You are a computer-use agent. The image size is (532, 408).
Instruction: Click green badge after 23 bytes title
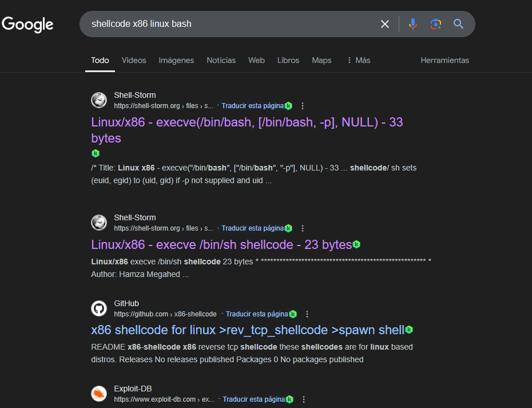(x=356, y=244)
